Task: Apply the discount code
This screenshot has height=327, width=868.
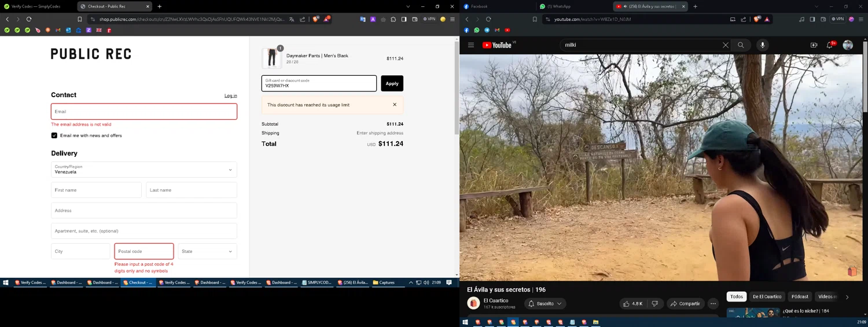Action: coord(392,83)
